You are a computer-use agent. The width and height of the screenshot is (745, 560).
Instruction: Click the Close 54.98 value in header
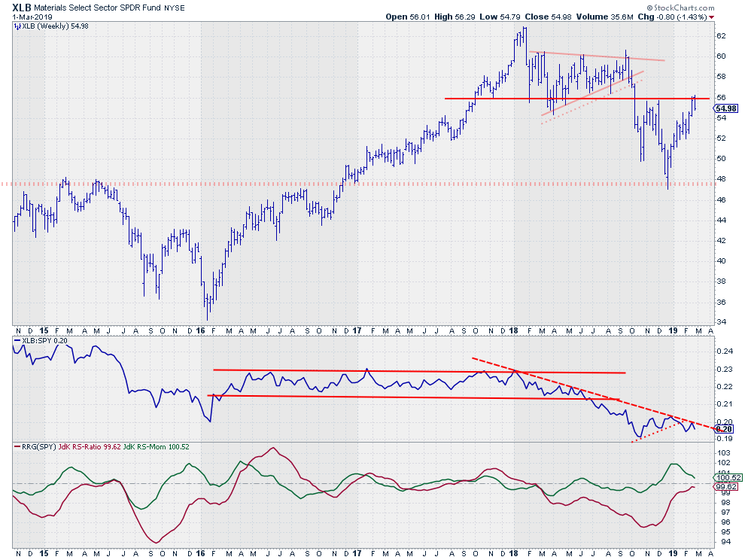tap(549, 17)
